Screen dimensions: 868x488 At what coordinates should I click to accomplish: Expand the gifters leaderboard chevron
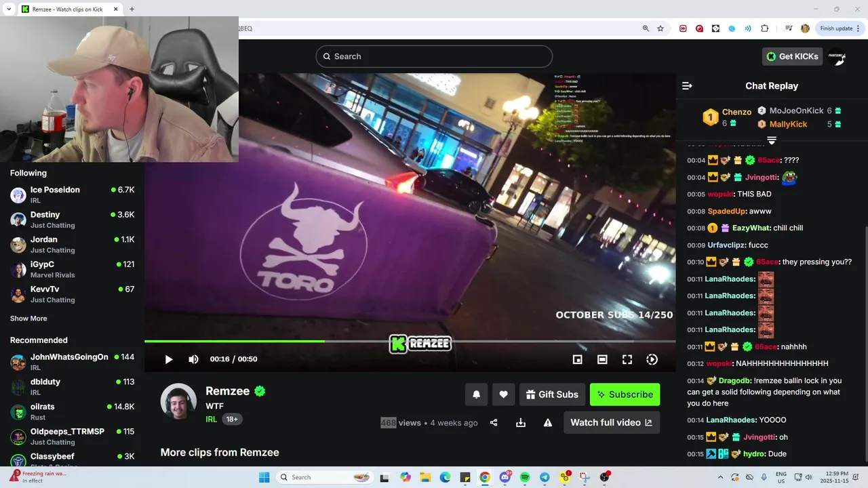coord(771,140)
